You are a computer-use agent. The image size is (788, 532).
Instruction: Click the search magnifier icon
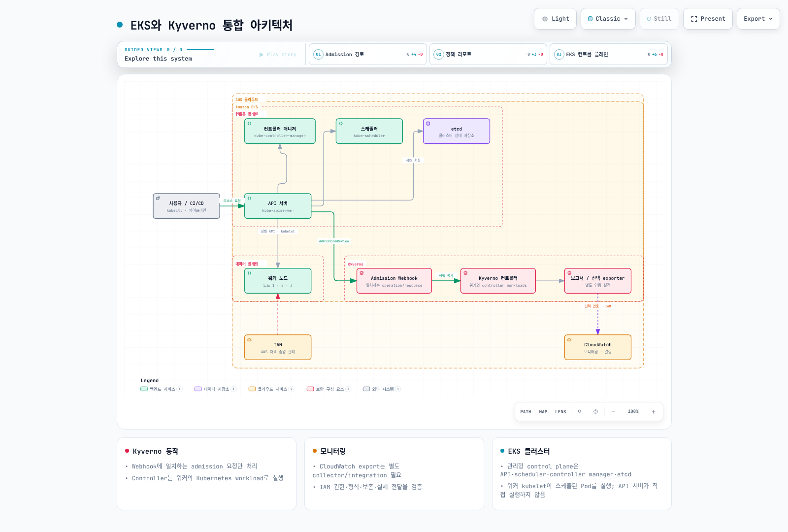tap(580, 412)
